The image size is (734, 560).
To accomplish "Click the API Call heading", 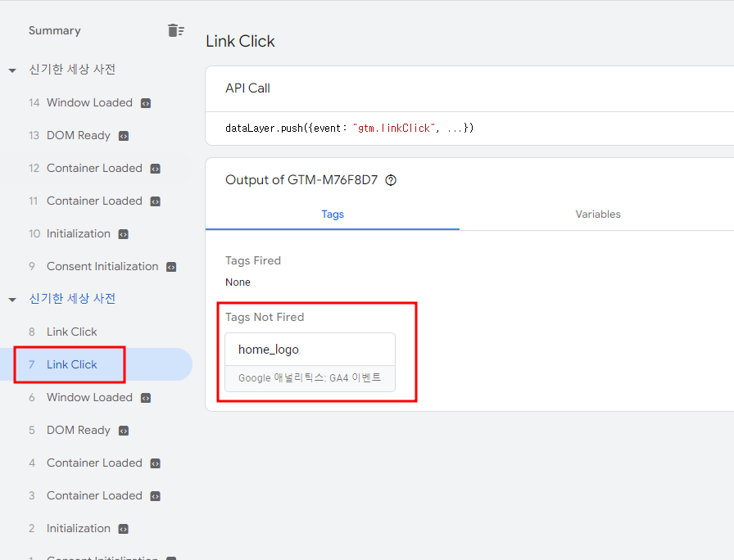I will coord(247,88).
